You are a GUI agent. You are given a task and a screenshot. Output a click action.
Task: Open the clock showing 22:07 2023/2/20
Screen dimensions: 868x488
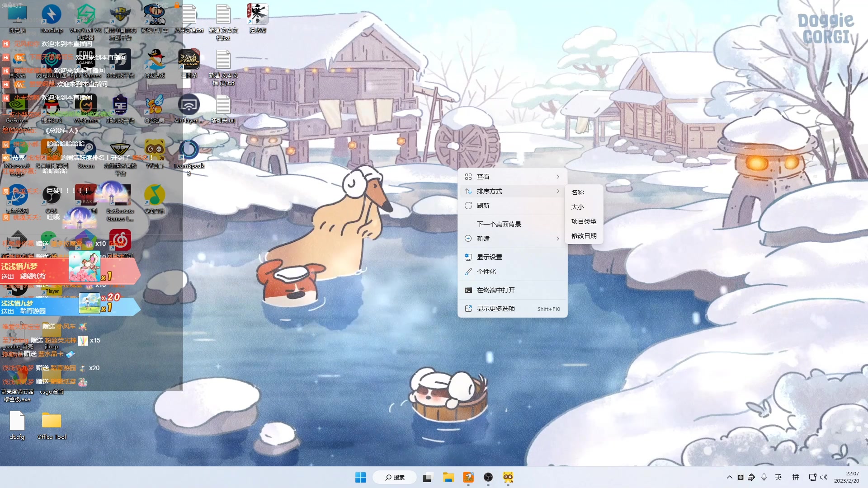point(846,477)
